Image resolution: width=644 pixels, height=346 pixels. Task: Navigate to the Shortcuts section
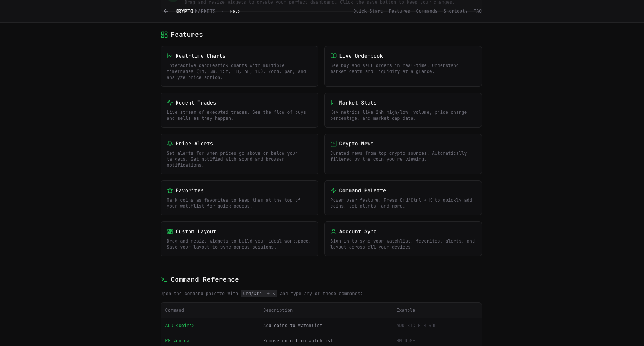[x=455, y=11]
